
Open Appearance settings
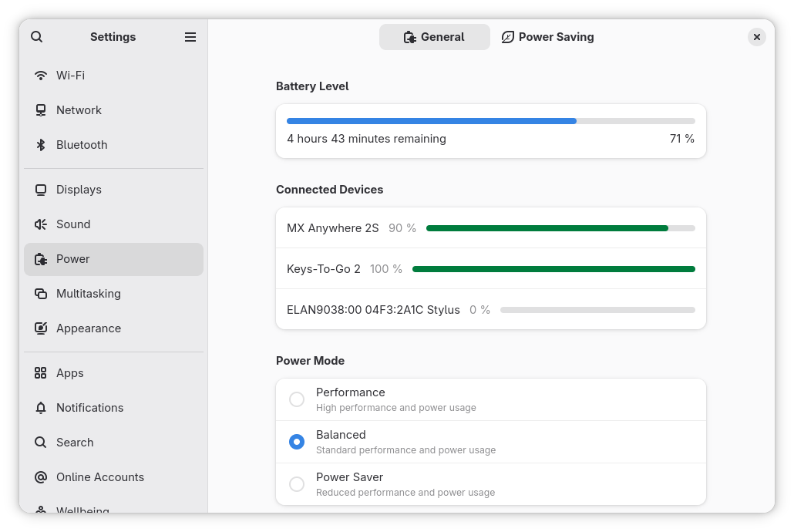pyautogui.click(x=113, y=328)
